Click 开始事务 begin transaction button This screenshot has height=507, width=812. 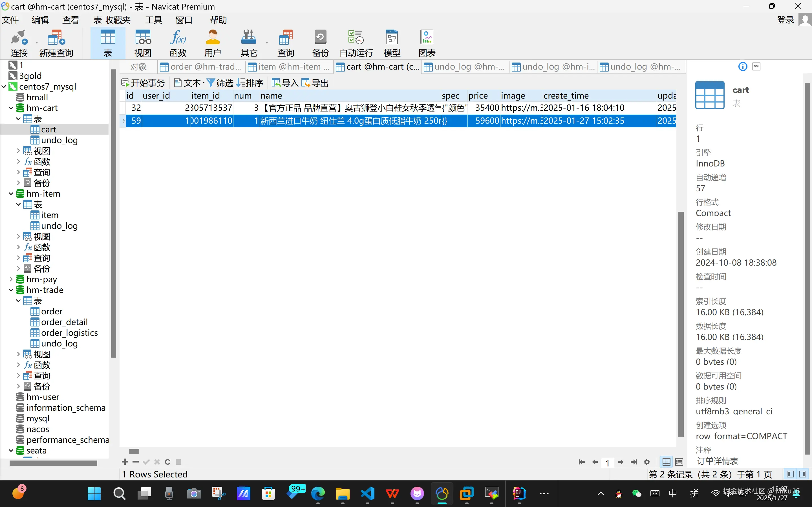coord(143,83)
